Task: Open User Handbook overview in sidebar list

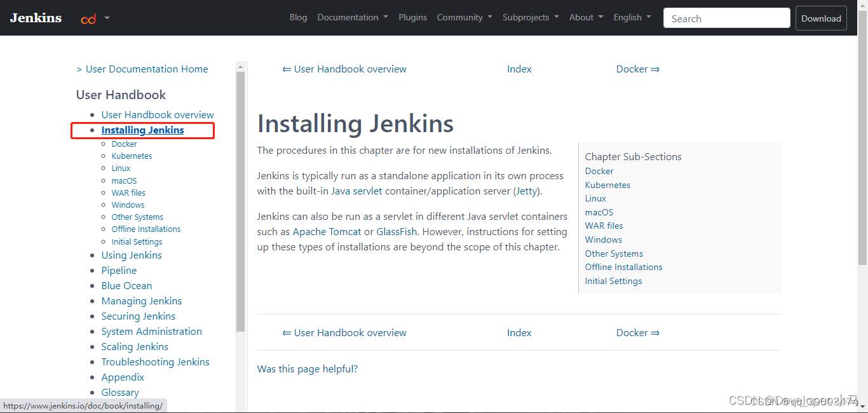Action: (x=158, y=114)
